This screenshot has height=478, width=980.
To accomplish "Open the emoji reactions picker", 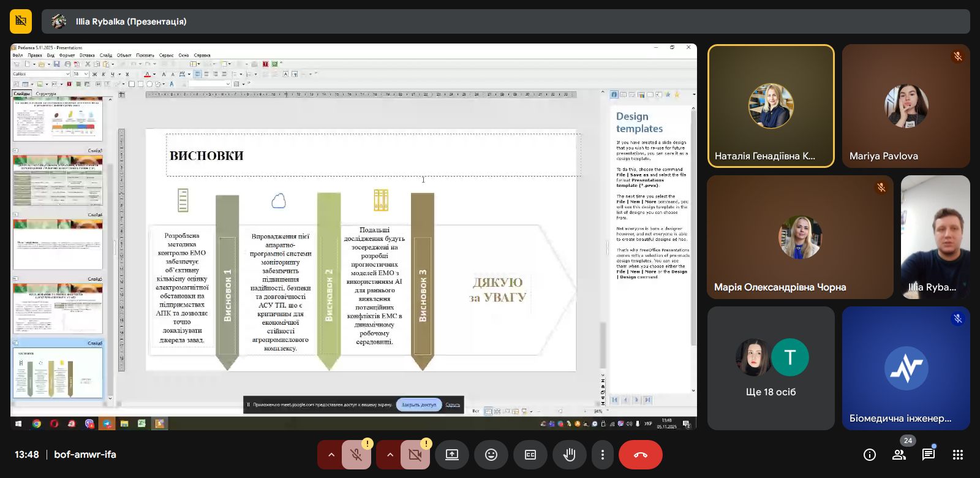I will (491, 455).
